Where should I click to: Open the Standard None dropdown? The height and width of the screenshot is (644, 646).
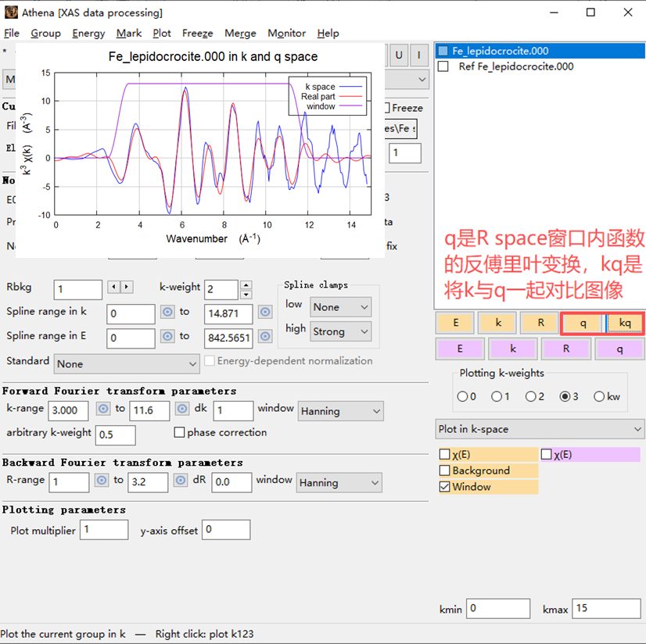[127, 364]
